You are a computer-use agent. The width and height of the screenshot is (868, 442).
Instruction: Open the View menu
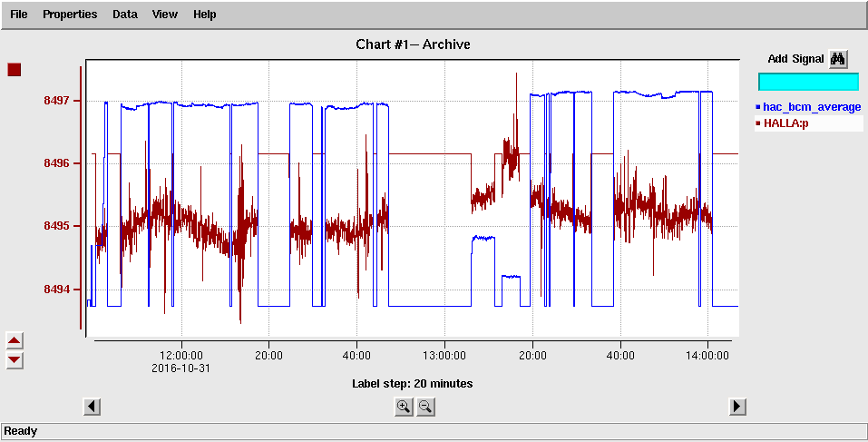165,15
